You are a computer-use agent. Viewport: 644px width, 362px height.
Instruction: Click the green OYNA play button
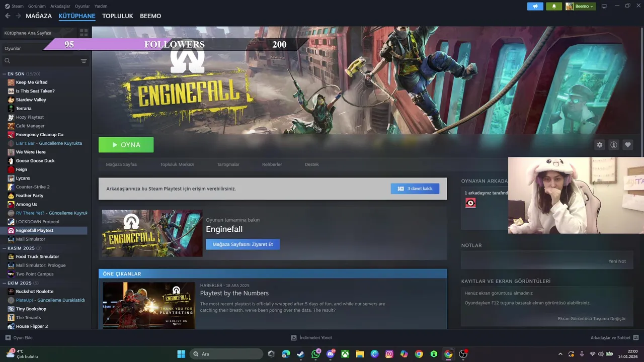126,145
